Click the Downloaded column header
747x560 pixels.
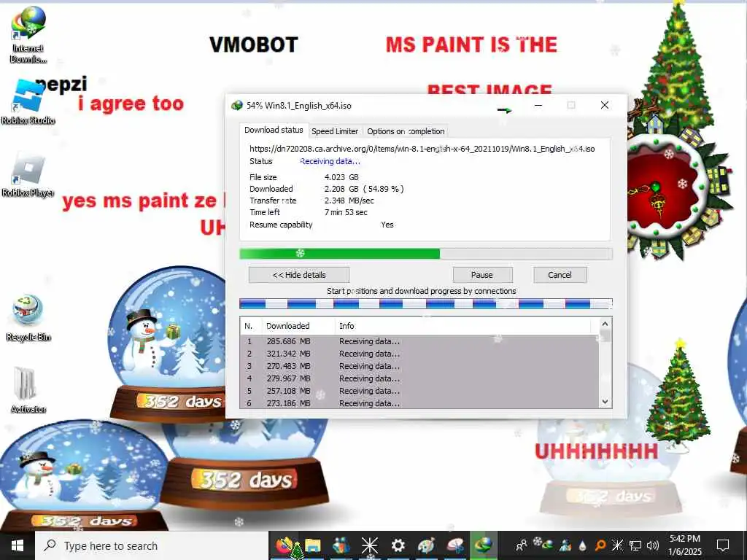[298, 326]
